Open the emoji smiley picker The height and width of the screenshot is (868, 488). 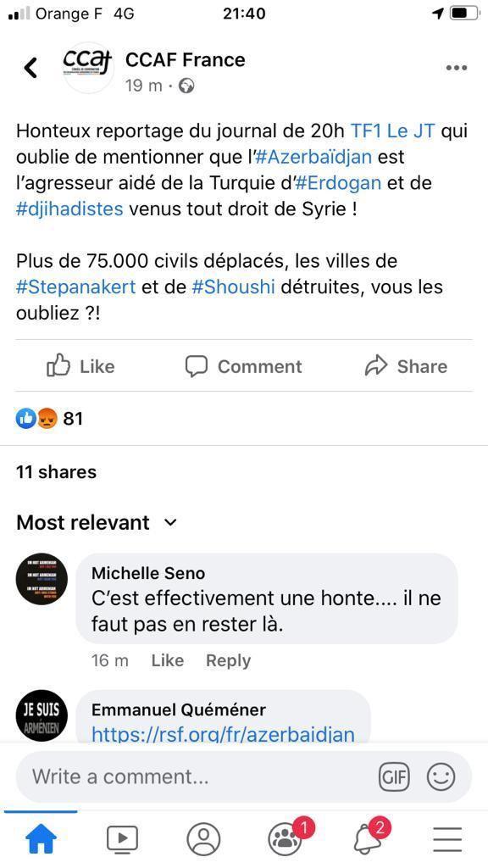point(441,776)
